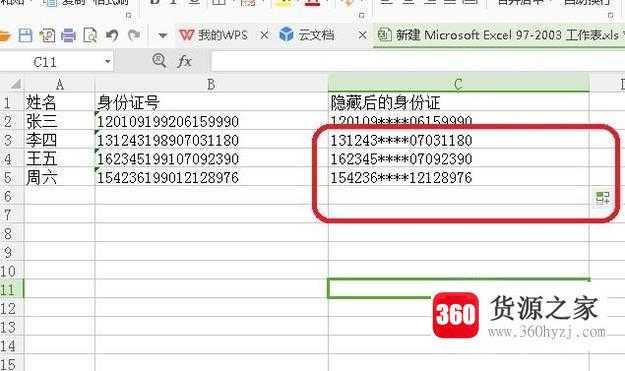Select the cell with name 王五

click(x=59, y=159)
